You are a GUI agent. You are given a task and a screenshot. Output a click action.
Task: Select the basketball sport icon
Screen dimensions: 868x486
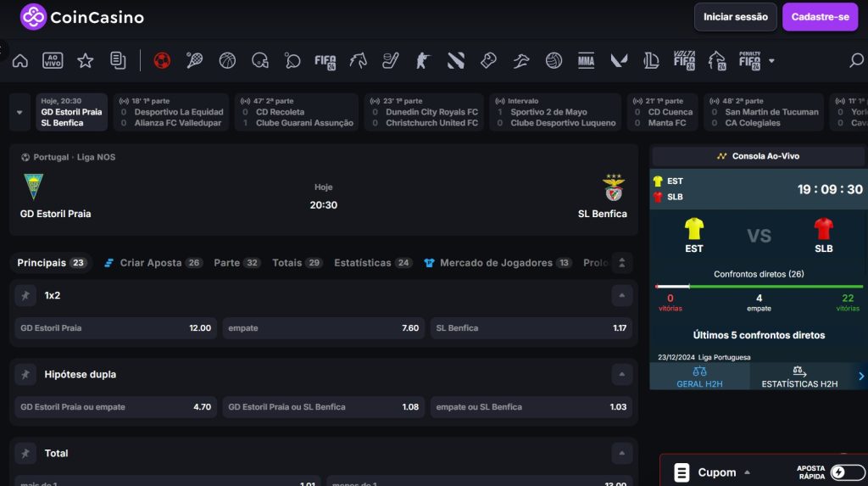point(227,60)
